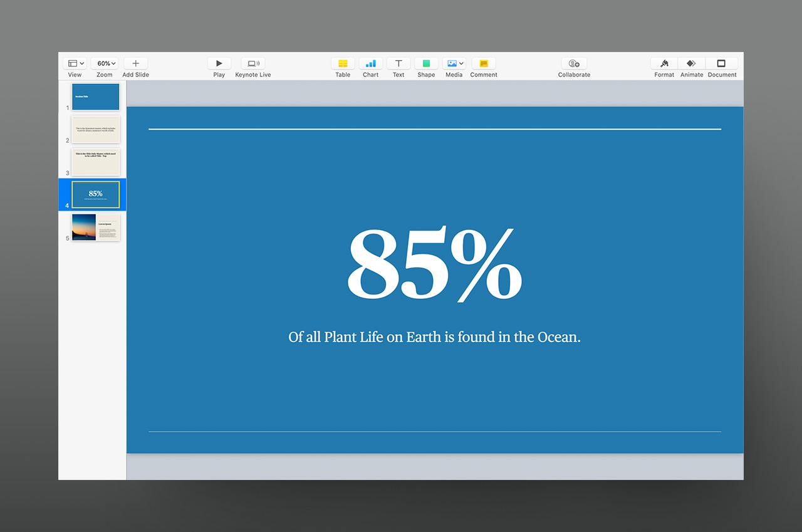Add a Chart from the toolbar

(x=370, y=63)
